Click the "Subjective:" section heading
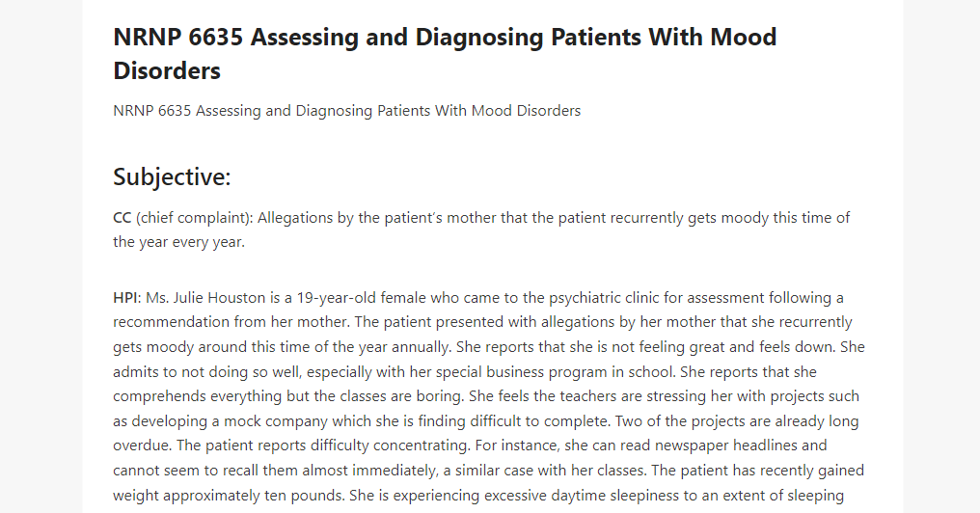 click(172, 176)
